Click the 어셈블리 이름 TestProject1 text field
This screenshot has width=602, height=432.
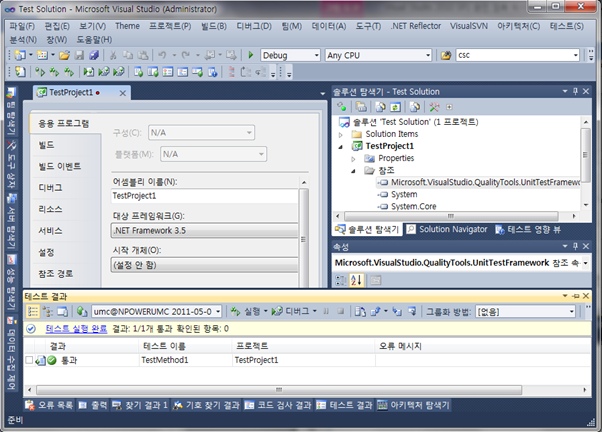pyautogui.click(x=204, y=196)
